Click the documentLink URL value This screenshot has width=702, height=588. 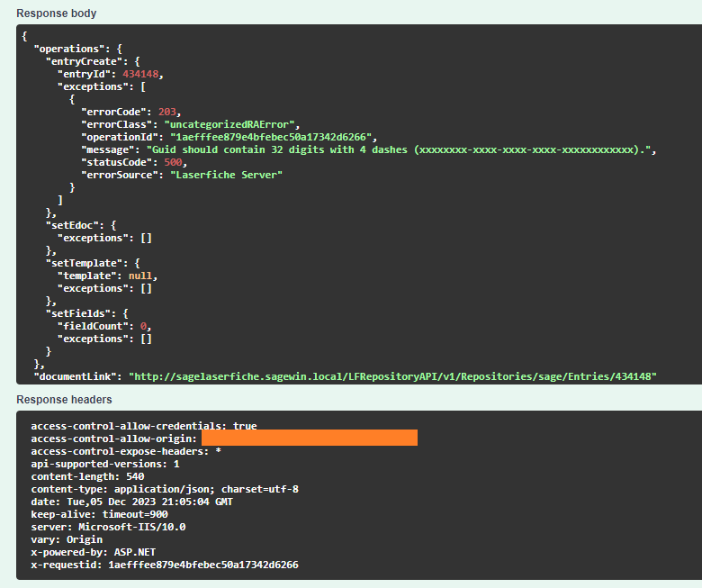point(392,375)
